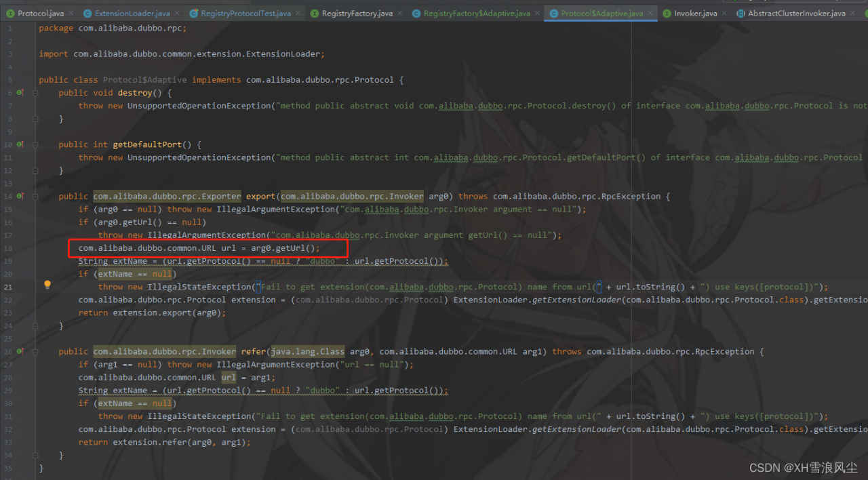This screenshot has height=480, width=868.
Task: Click the class icon on Protocol$Adaptive.java tab
Action: pos(554,13)
